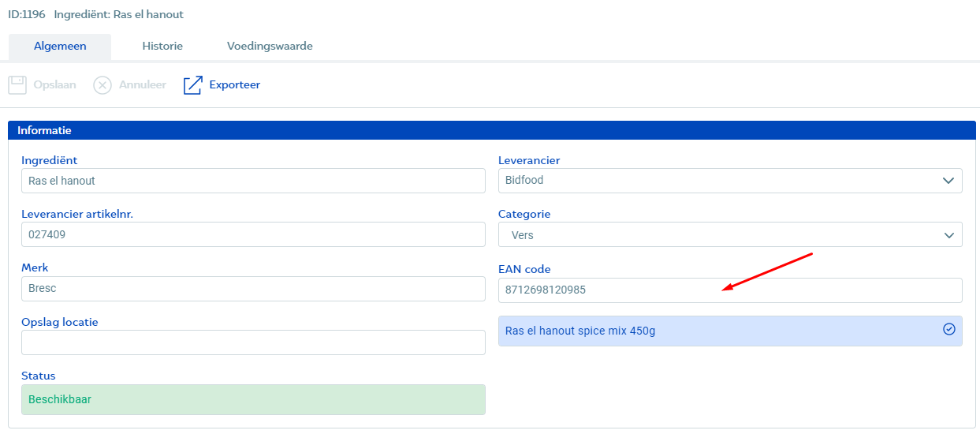The width and height of the screenshot is (980, 434).
Task: Click the Ingrediënt name input field
Action: pos(253,181)
